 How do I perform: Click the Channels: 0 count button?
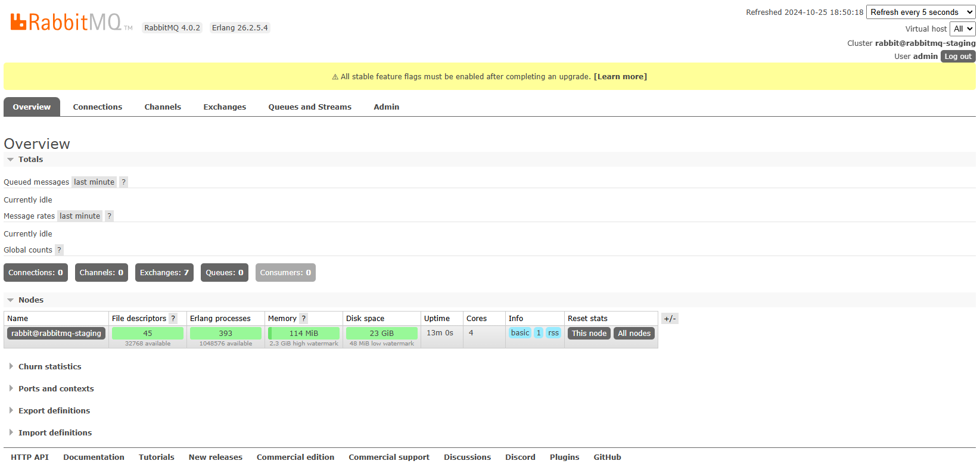tap(101, 273)
